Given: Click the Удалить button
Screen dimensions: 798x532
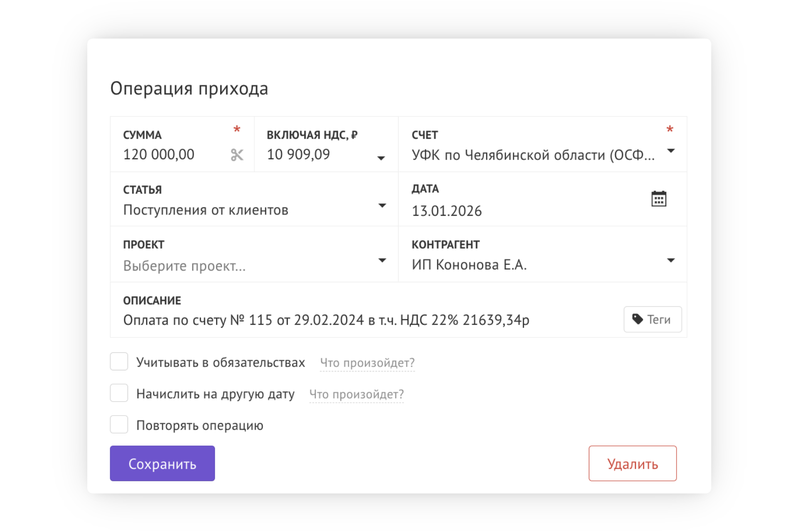Looking at the screenshot, I should (x=632, y=463).
